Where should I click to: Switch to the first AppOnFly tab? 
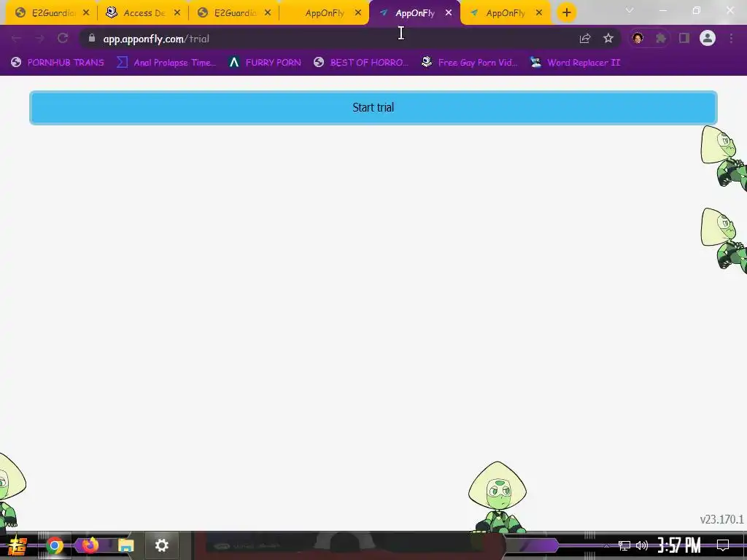pos(324,13)
